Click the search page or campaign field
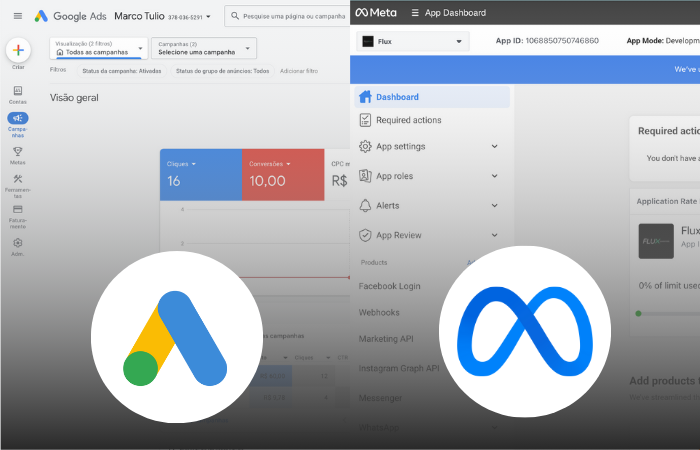The height and width of the screenshot is (450, 700). tap(287, 16)
